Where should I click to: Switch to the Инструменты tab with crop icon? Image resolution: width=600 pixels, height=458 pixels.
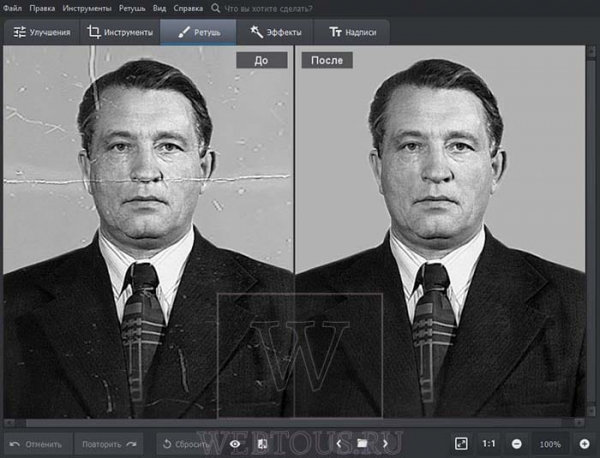pos(120,32)
